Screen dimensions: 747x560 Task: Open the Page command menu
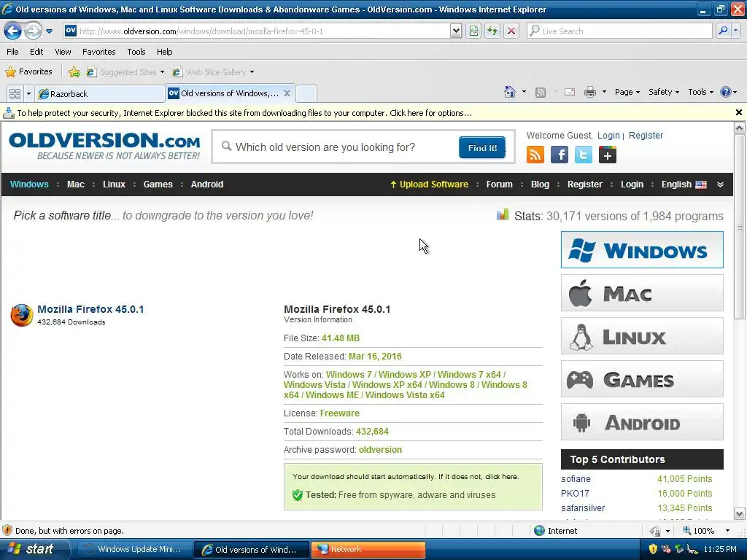point(627,92)
